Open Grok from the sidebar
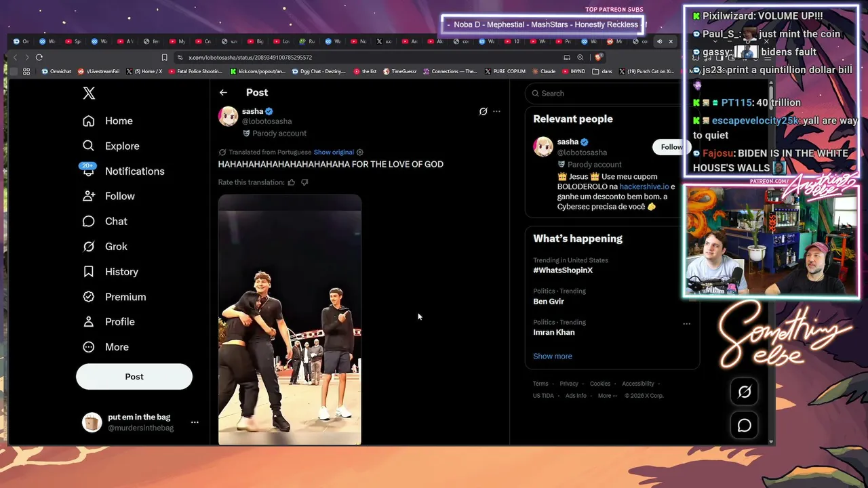Viewport: 868px width, 488px height. coord(104,246)
